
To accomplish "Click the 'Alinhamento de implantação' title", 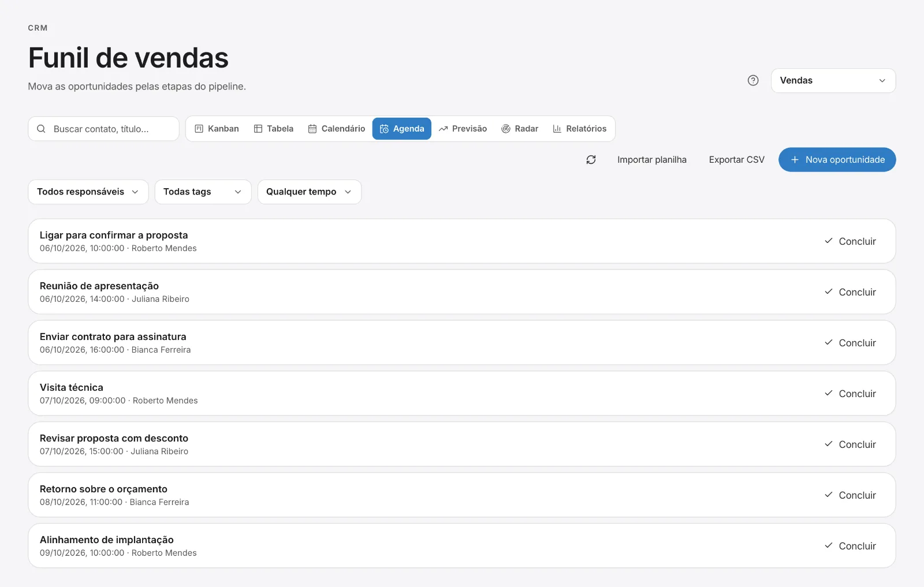I will [107, 540].
